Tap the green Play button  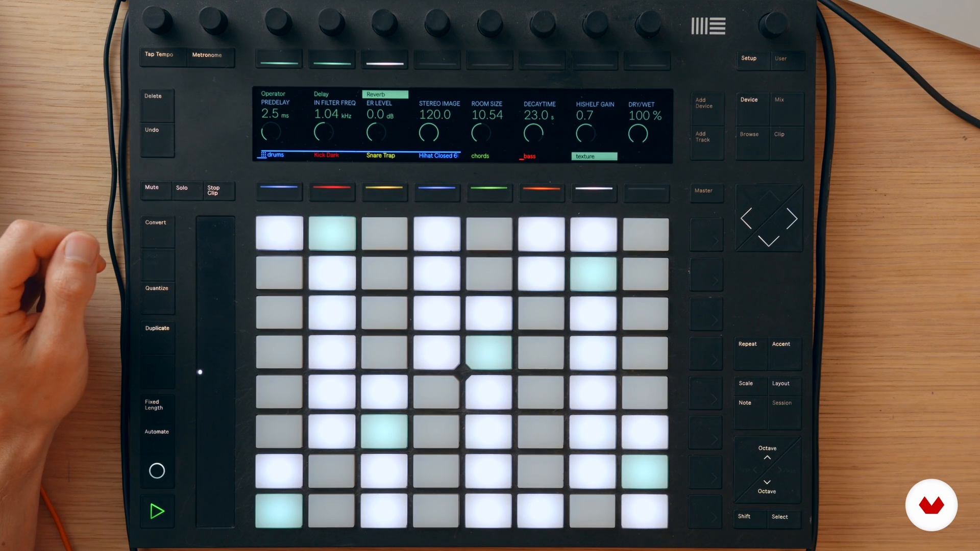click(157, 511)
